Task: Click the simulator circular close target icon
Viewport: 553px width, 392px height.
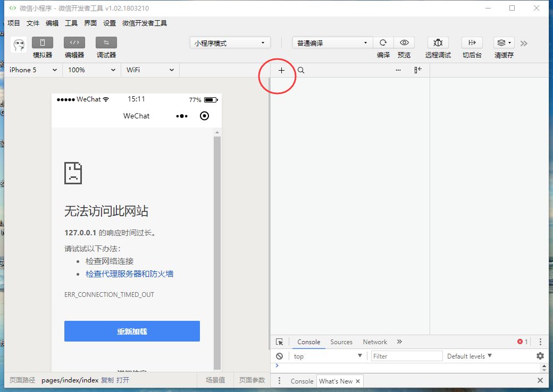Action: coord(204,116)
